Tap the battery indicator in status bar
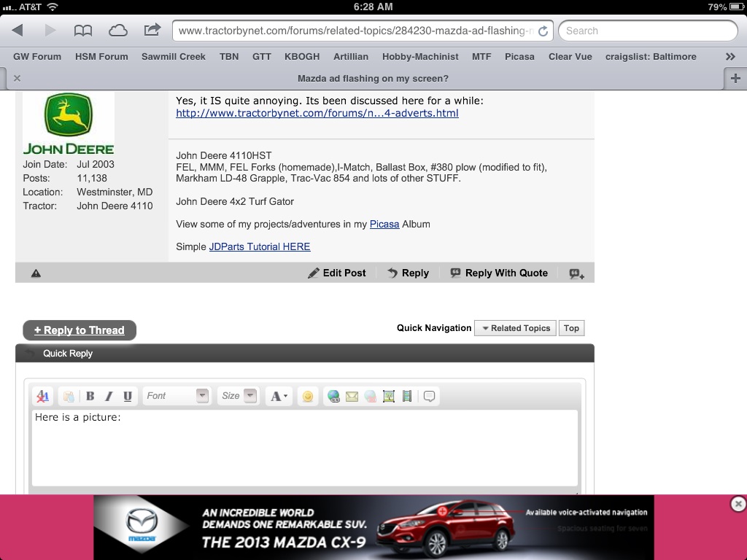The image size is (747, 560). (735, 7)
